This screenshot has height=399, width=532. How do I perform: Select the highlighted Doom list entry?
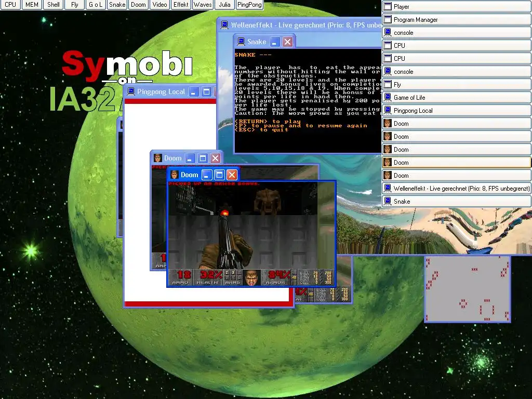click(x=456, y=163)
